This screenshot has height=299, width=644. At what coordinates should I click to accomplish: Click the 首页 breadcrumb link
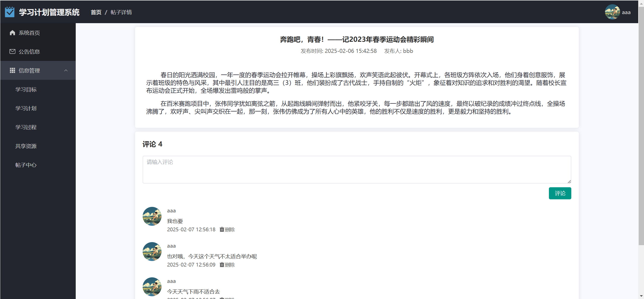(96, 12)
